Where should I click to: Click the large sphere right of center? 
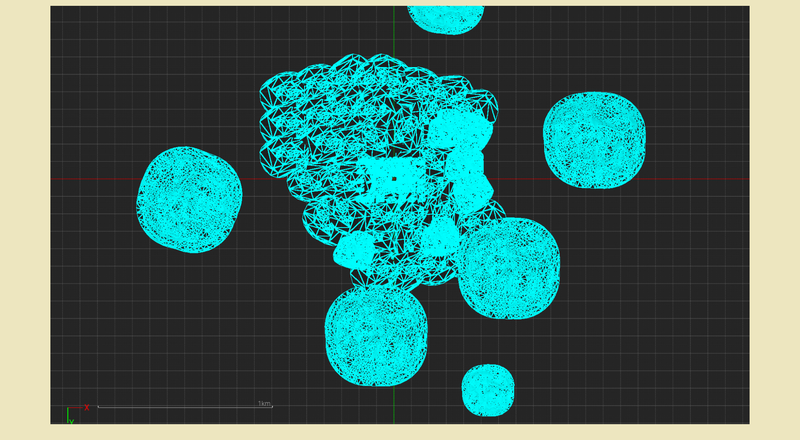[x=508, y=268]
